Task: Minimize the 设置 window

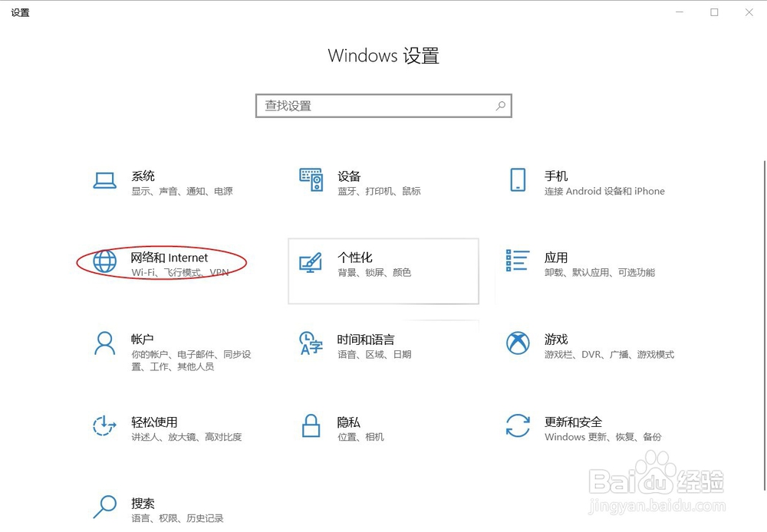Action: click(x=679, y=12)
